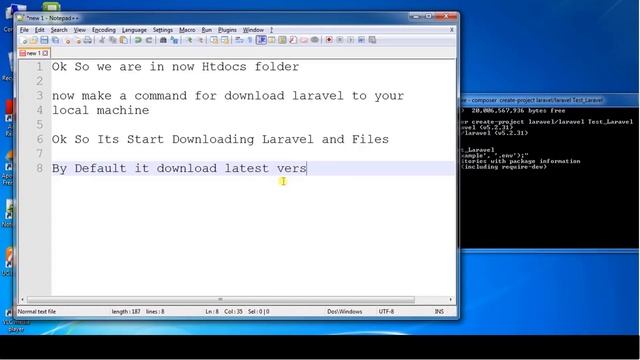Select the 'new 1' document tab
Viewport: 640px width, 360px height.
[34, 53]
